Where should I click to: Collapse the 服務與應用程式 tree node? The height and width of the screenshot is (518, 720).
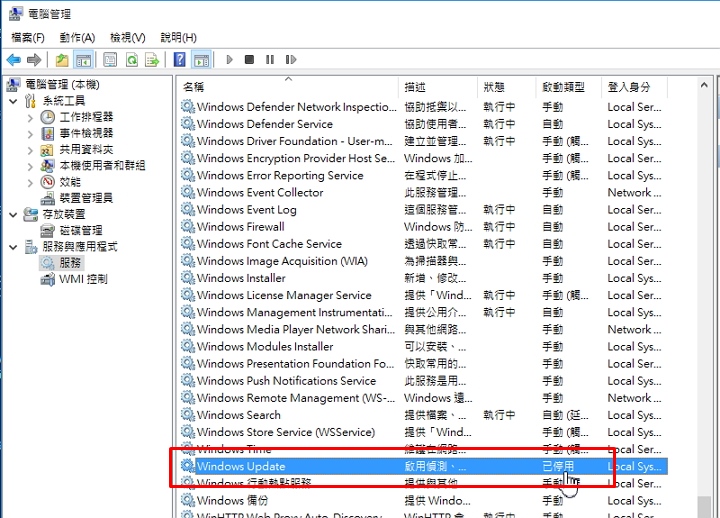[13, 247]
